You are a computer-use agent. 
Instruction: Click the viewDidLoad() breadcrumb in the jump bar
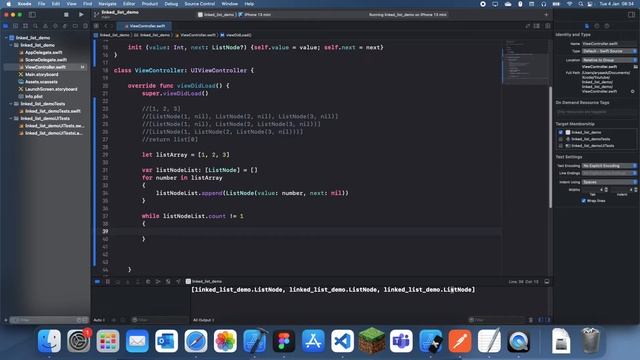click(236, 35)
